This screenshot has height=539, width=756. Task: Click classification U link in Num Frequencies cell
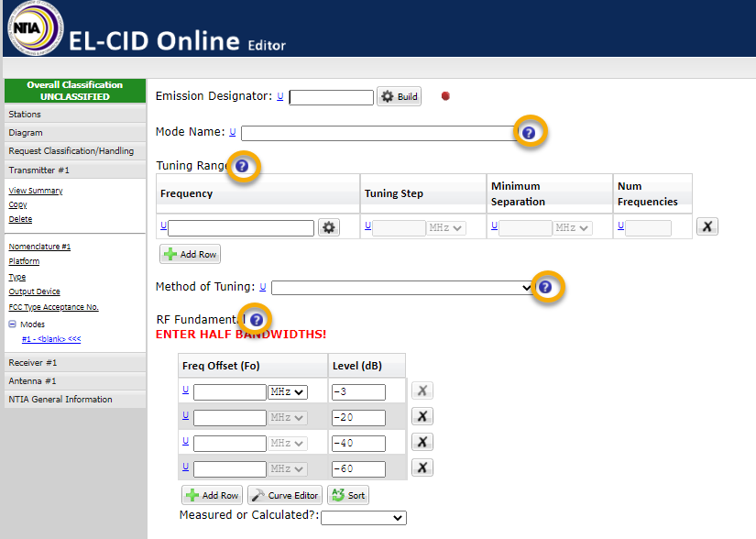(x=621, y=225)
